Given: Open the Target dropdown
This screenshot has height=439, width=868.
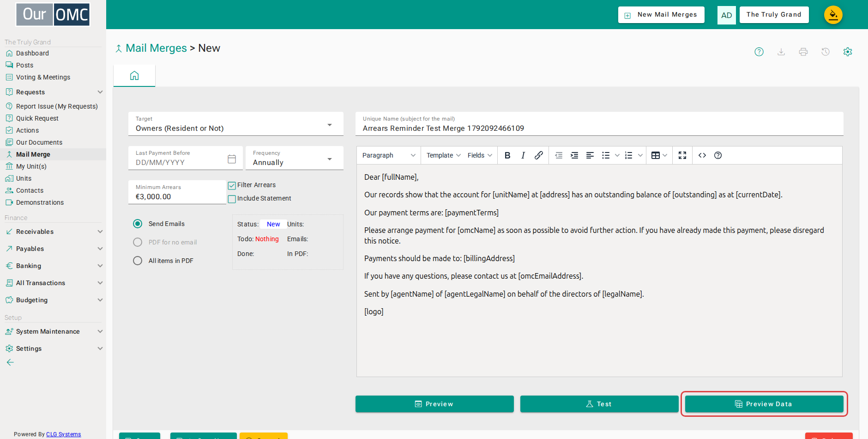Looking at the screenshot, I should pos(236,124).
